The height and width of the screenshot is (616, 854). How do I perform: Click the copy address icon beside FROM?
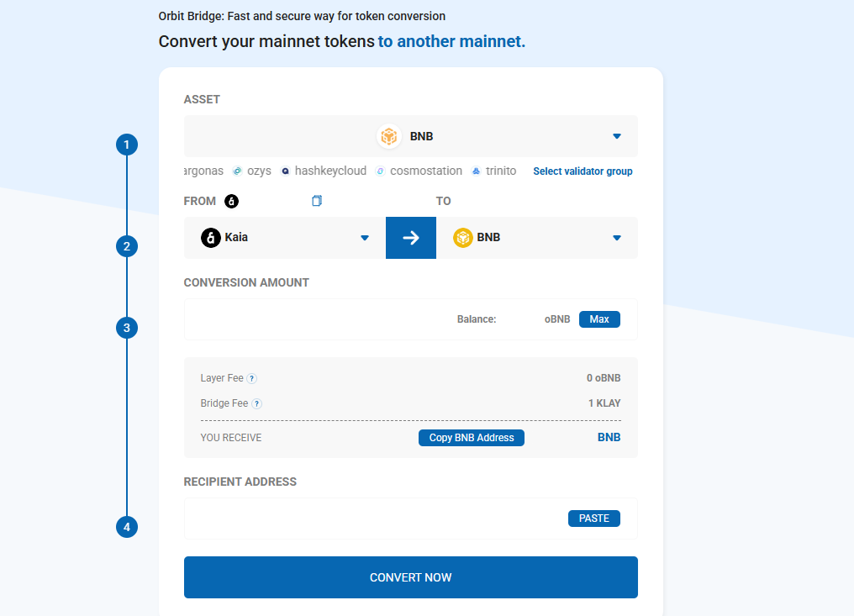(x=317, y=201)
